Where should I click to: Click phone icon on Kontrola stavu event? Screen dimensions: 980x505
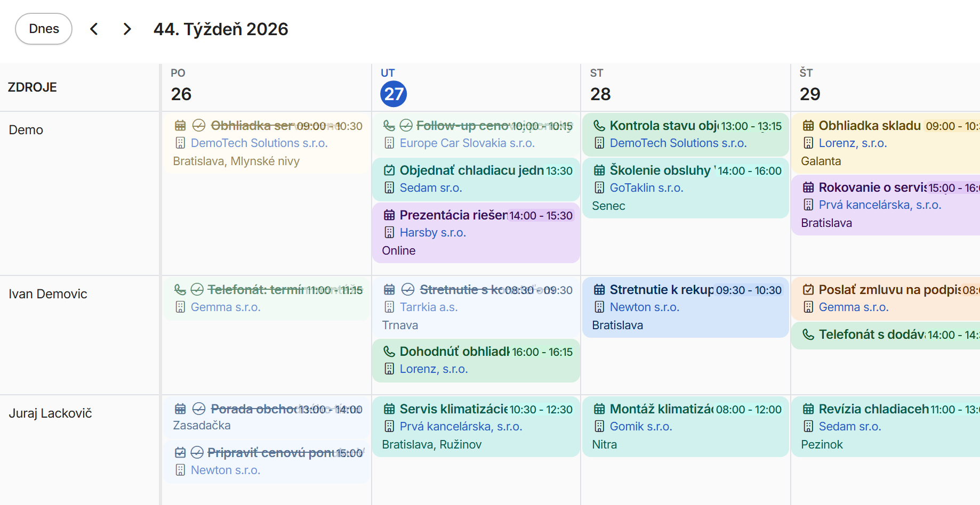pyautogui.click(x=599, y=126)
